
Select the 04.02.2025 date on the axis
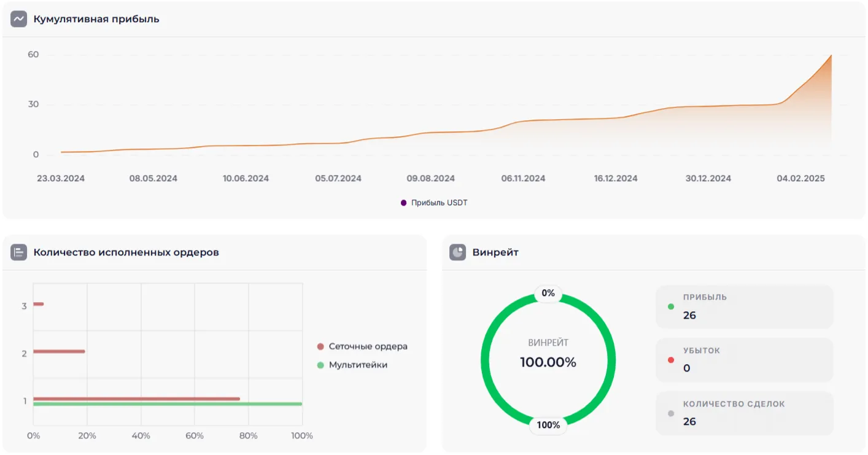(x=800, y=179)
